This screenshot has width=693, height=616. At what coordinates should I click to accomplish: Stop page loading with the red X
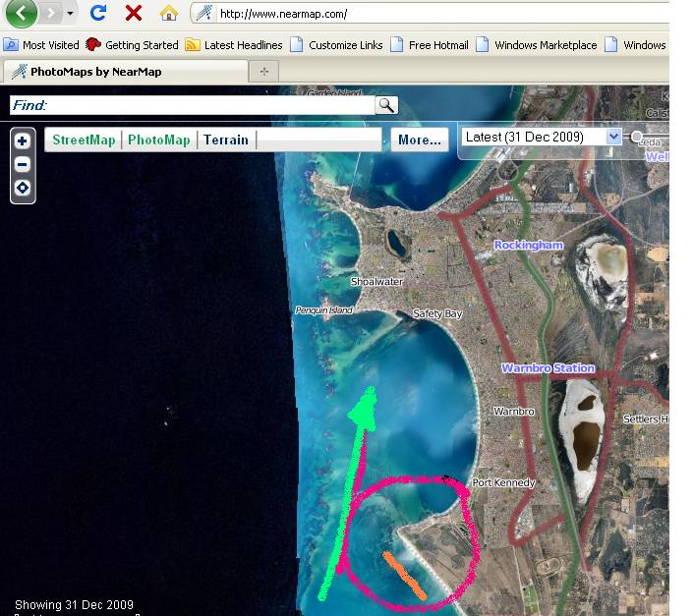pyautogui.click(x=134, y=13)
